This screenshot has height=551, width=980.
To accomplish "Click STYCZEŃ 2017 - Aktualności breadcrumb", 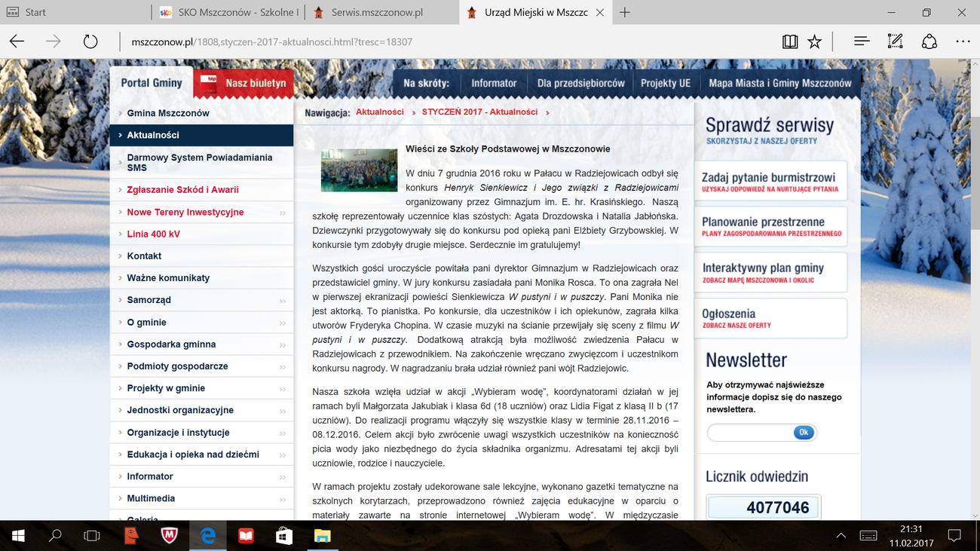I will 479,112.
